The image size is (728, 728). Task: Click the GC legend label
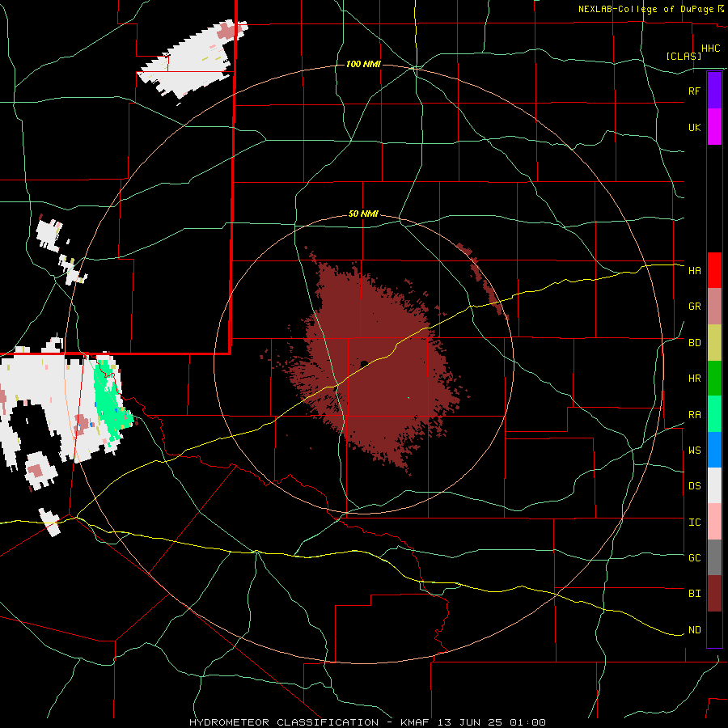694,558
